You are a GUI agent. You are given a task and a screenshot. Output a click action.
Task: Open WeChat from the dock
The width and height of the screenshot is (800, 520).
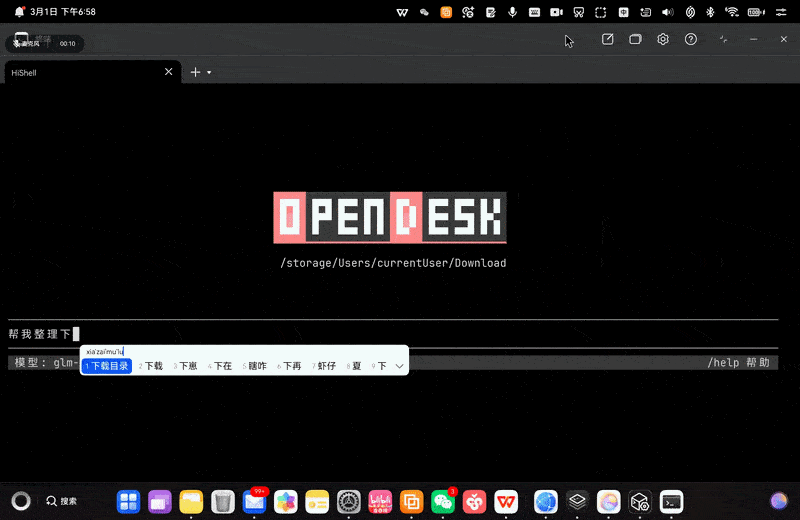tap(443, 501)
